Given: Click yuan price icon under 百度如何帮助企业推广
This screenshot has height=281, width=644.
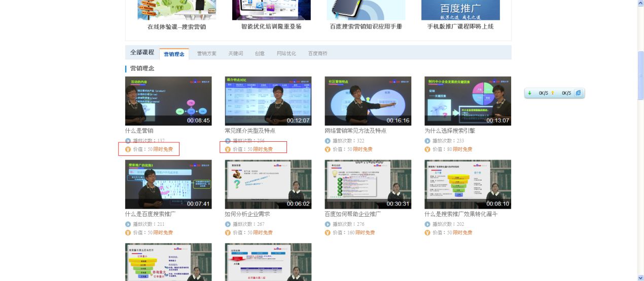Looking at the screenshot, I should pos(328,233).
